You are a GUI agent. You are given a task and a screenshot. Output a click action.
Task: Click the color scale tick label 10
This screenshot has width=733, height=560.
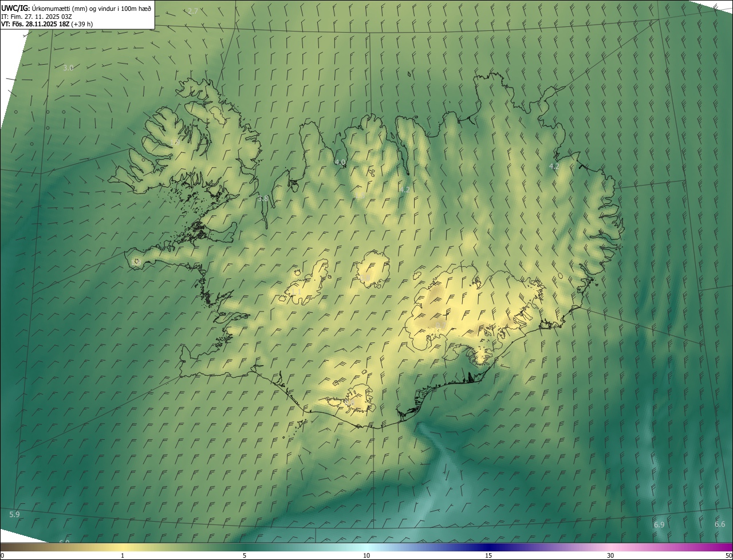pos(366,555)
